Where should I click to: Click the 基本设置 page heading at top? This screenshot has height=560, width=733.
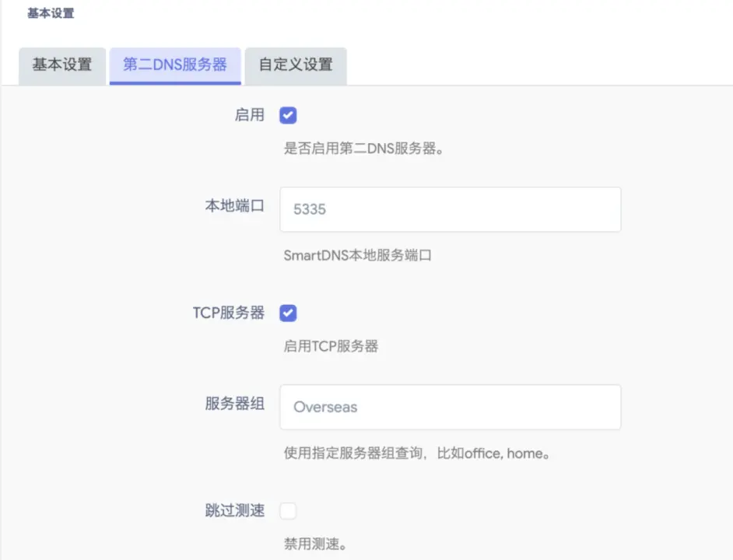[51, 13]
